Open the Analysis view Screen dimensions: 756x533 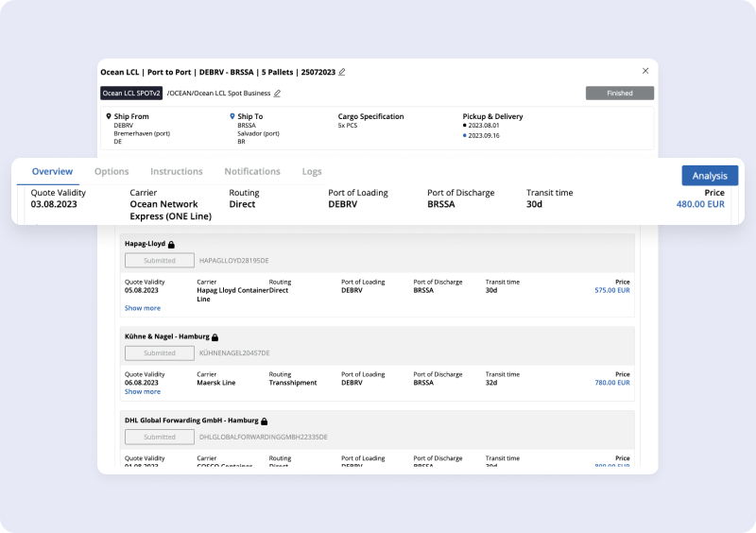point(710,176)
